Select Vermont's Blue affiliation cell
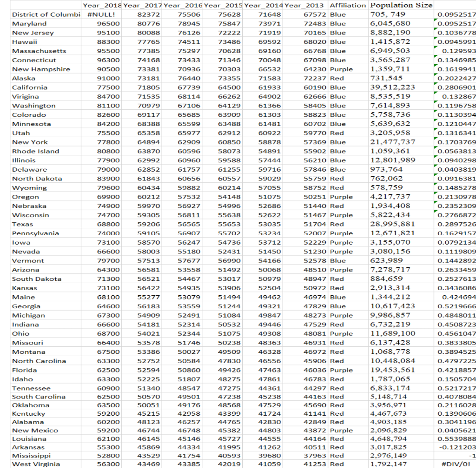The image size is (476, 471). click(348, 260)
